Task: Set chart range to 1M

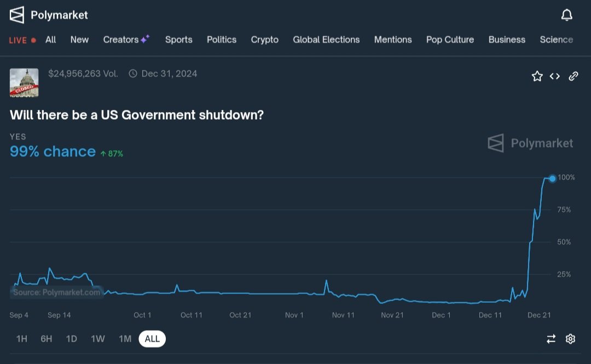Action: coord(125,339)
